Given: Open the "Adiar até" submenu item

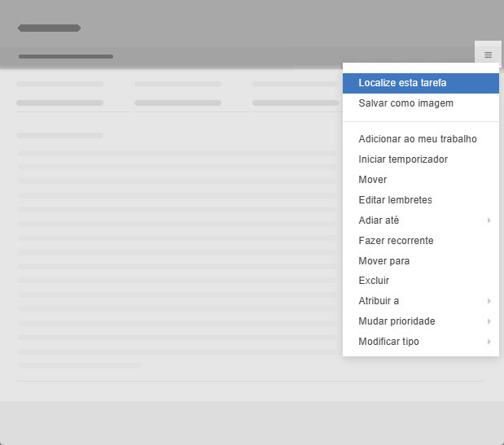Looking at the screenshot, I should click(421, 220).
